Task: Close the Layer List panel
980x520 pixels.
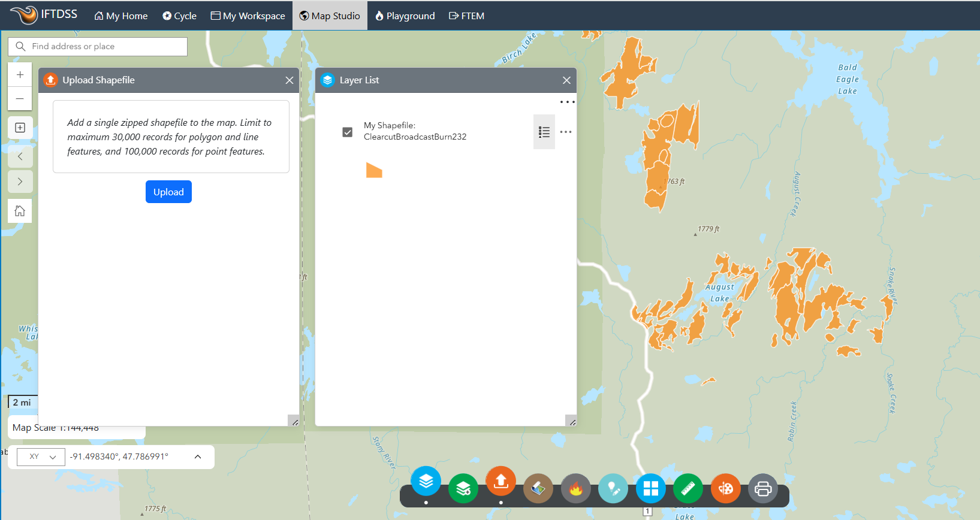Action: (x=566, y=80)
